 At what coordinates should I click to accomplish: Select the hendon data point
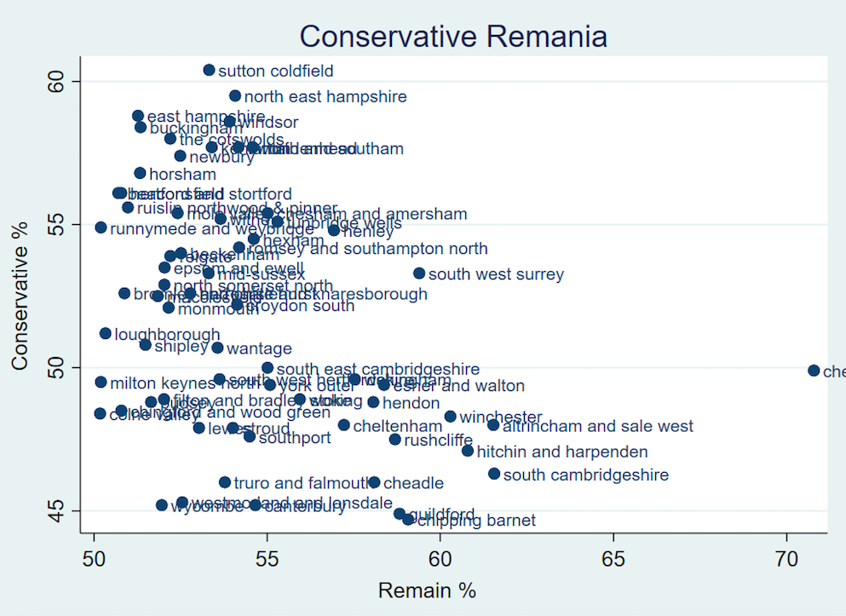(373, 402)
